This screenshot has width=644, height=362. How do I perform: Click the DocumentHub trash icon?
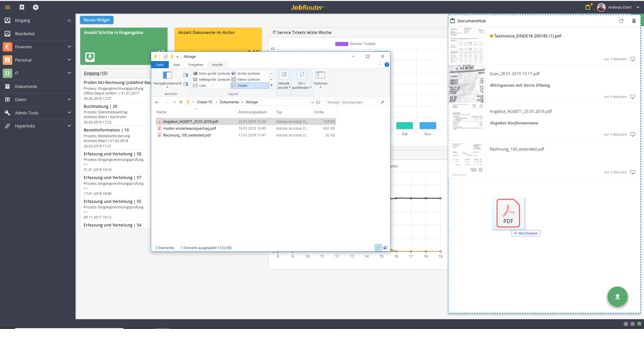634,21
